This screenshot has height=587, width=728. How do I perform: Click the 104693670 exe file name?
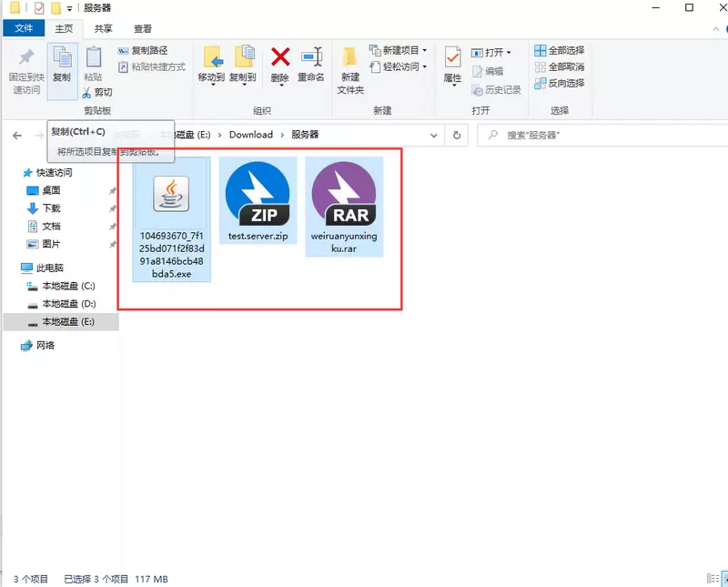171,255
